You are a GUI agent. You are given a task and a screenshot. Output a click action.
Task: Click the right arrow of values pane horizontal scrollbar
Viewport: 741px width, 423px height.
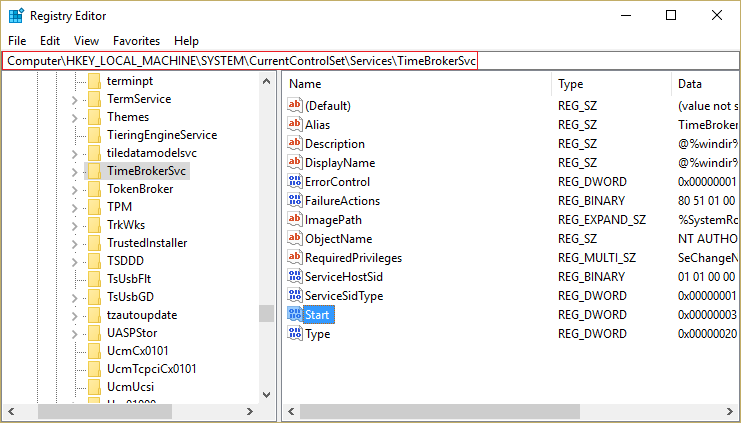click(733, 411)
